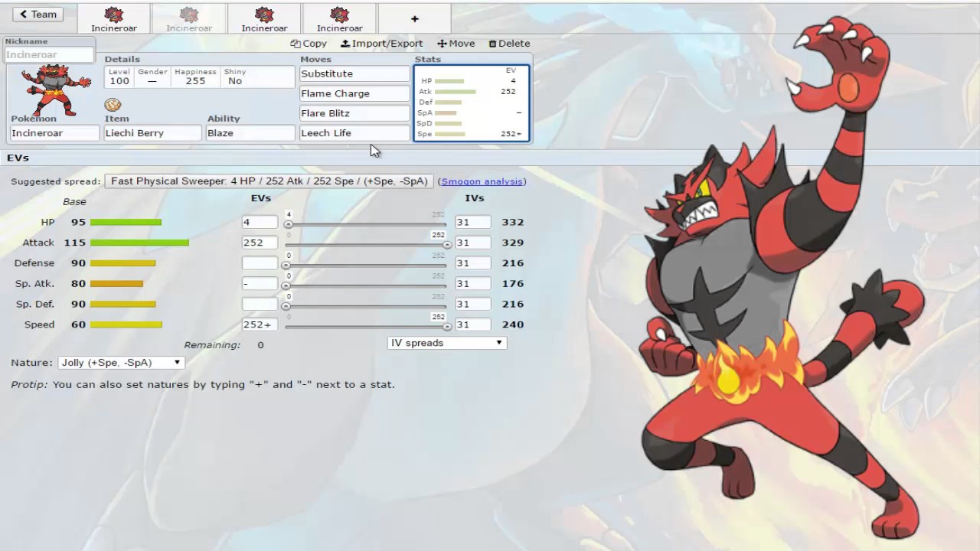Click the HP total stat value 332

513,222
